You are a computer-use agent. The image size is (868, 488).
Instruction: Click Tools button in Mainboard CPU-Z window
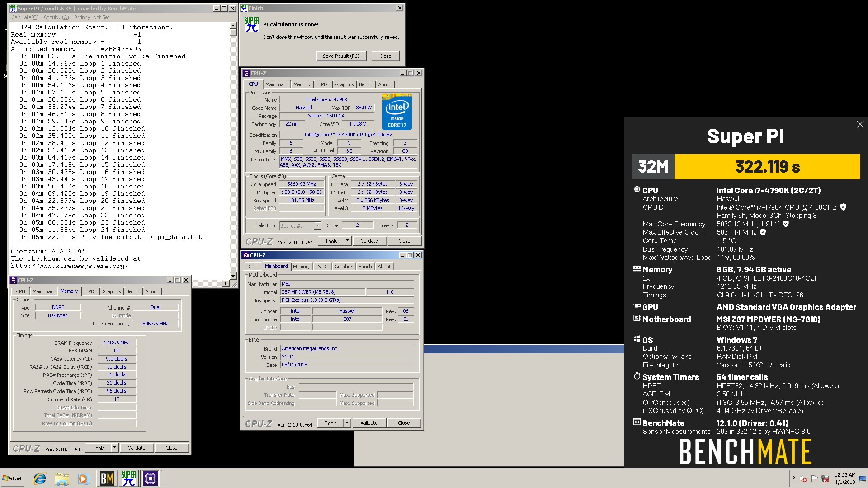pos(330,423)
